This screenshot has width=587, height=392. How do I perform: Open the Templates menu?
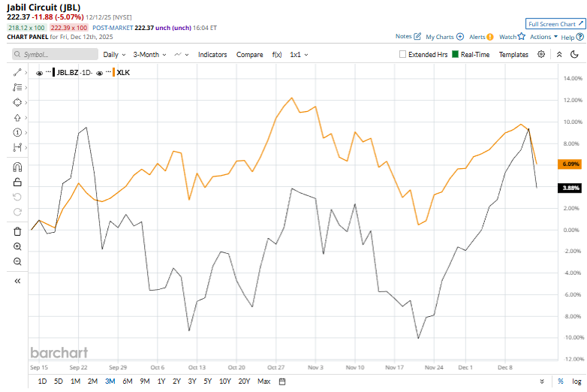click(513, 55)
